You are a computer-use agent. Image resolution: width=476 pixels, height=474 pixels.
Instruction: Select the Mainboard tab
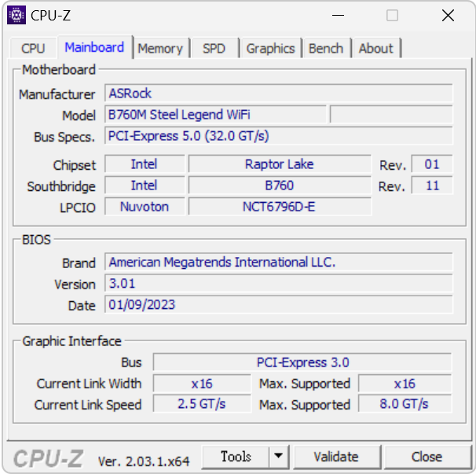(x=94, y=47)
